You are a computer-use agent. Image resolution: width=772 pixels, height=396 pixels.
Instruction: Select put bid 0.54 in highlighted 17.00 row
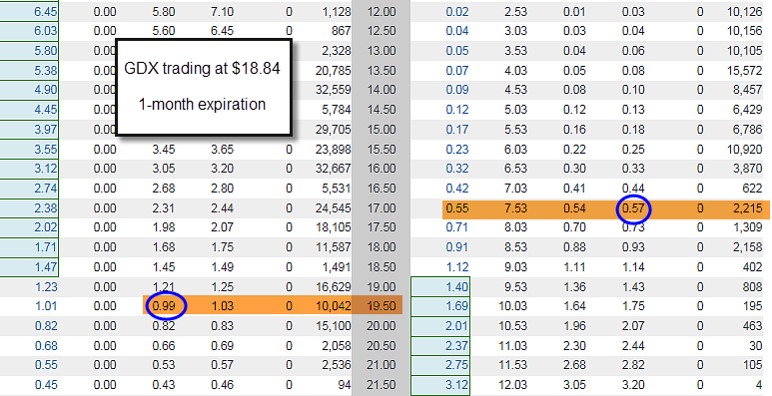[x=574, y=208]
